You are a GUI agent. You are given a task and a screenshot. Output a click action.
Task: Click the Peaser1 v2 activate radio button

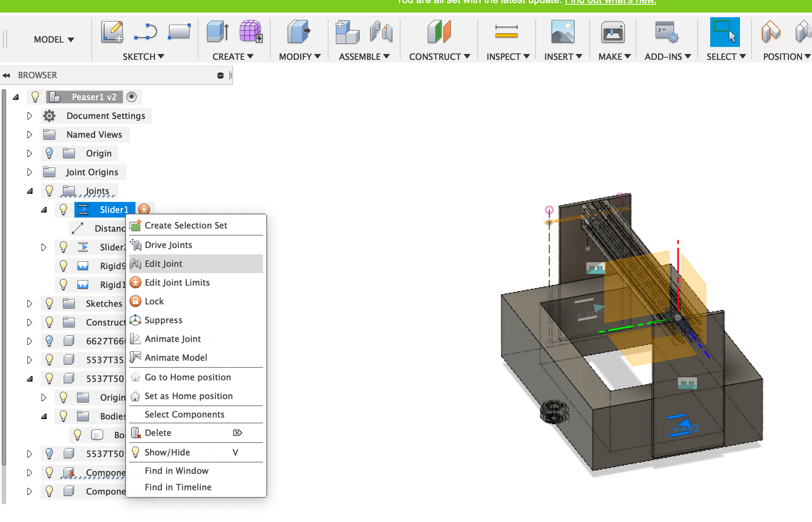pos(132,97)
